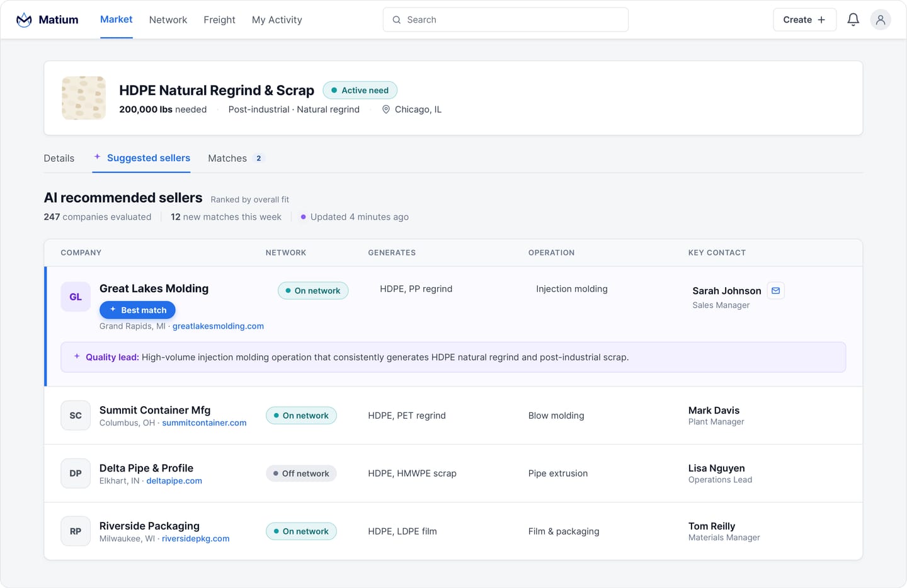This screenshot has height=588, width=907.
Task: Click 'Ranked by overall fit' label
Action: tap(250, 200)
